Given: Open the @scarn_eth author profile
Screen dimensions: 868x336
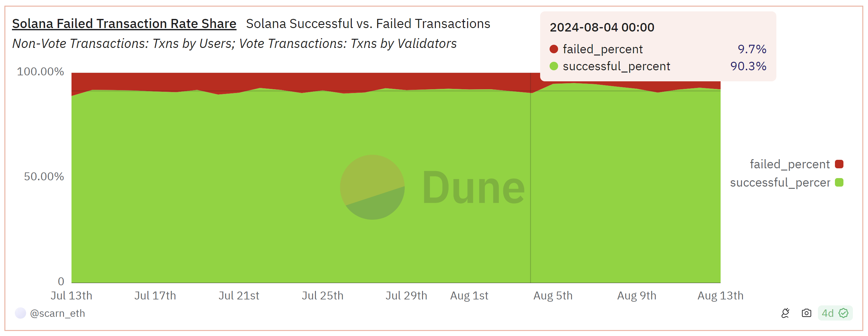Looking at the screenshot, I should tap(57, 313).
